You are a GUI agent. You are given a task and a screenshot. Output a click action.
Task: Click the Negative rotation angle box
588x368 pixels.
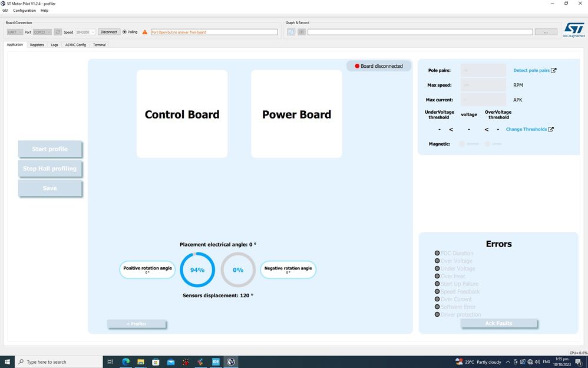pyautogui.click(x=288, y=270)
